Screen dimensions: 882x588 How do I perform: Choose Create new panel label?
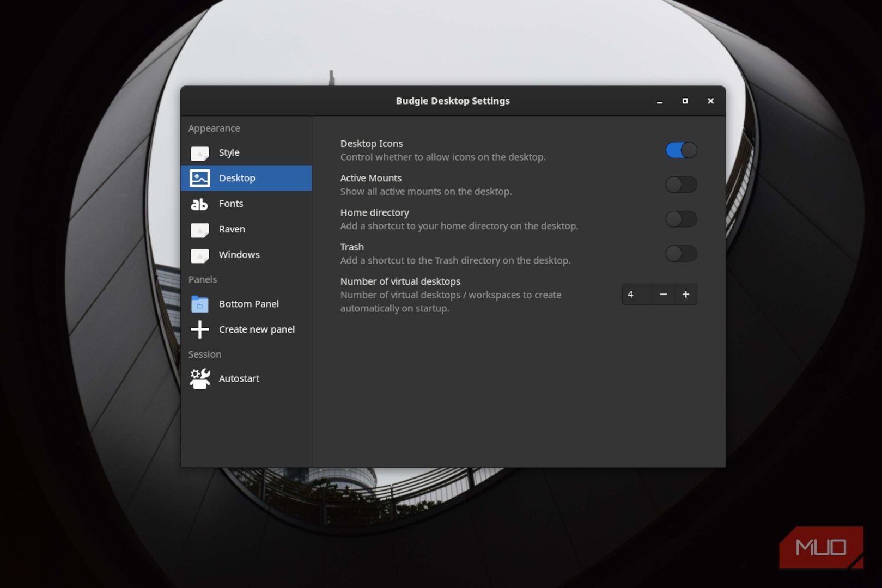[257, 329]
